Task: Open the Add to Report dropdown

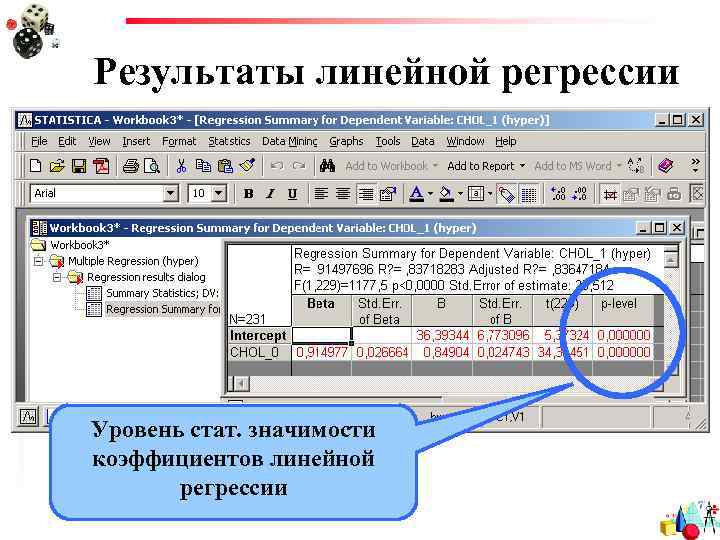Action: tap(522, 166)
